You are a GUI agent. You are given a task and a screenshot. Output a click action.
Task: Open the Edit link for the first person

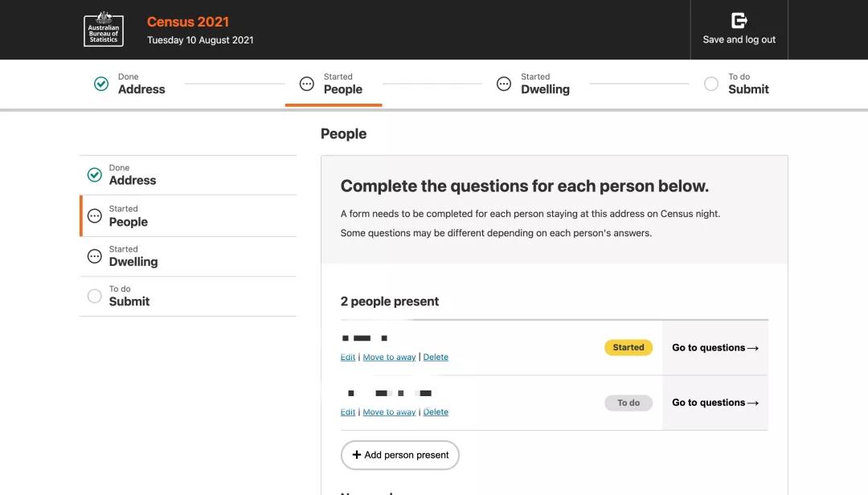pos(347,357)
